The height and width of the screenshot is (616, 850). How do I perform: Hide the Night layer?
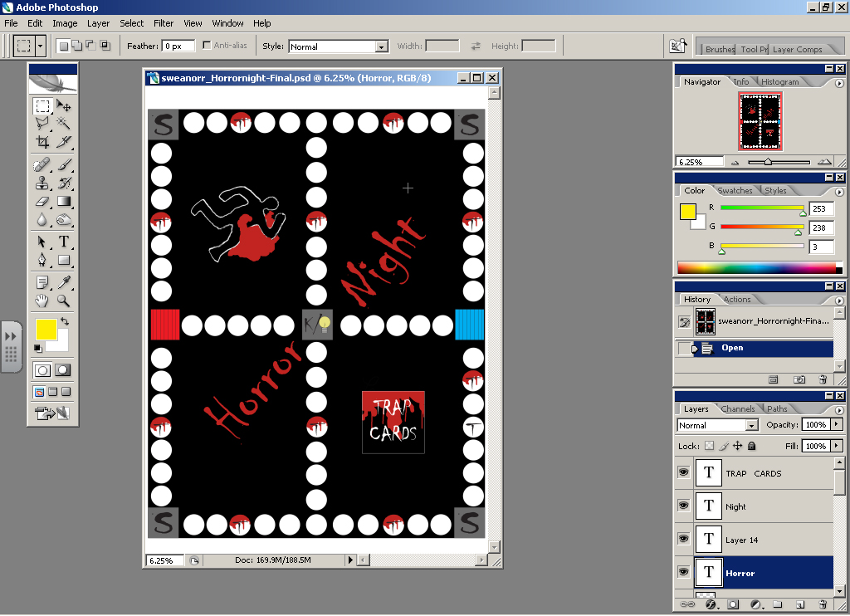tap(683, 506)
